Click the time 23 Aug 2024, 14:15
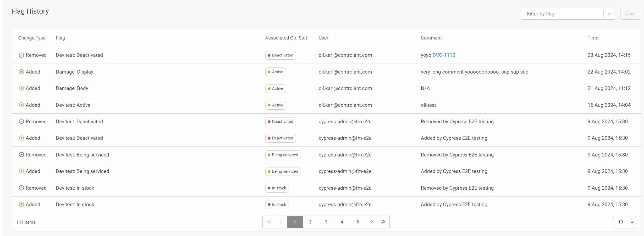644x236 pixels. [x=609, y=55]
